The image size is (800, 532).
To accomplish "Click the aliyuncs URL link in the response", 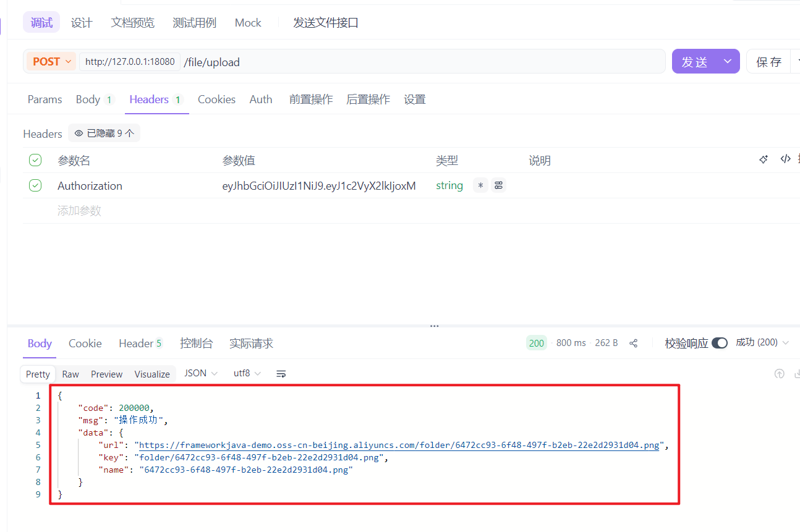I will [399, 445].
